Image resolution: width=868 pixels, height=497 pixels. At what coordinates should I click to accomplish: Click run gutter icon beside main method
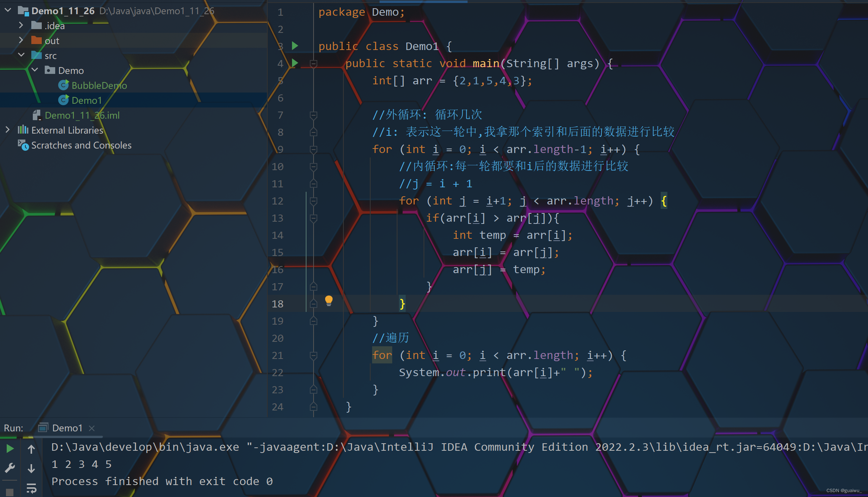295,63
